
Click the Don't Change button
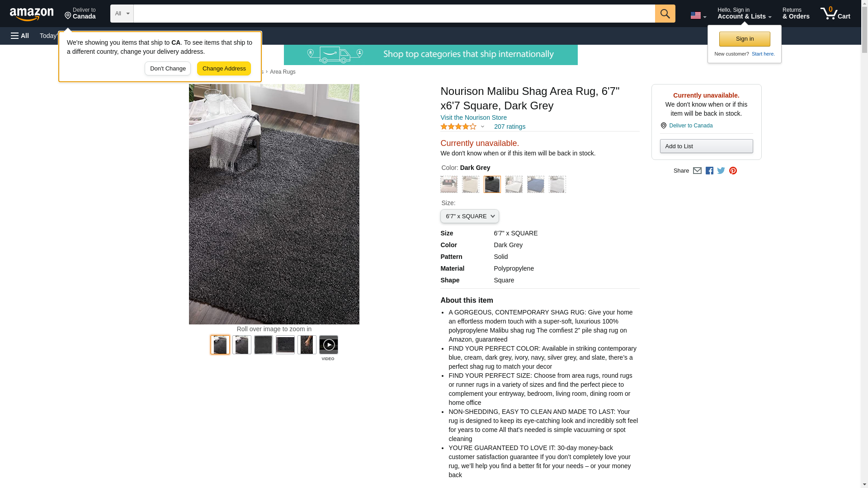(x=168, y=69)
